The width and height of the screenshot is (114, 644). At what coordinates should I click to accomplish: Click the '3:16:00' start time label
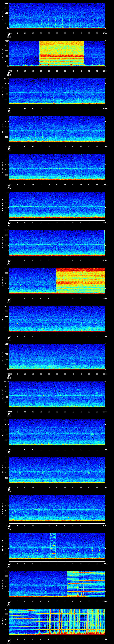(x=9, y=33)
